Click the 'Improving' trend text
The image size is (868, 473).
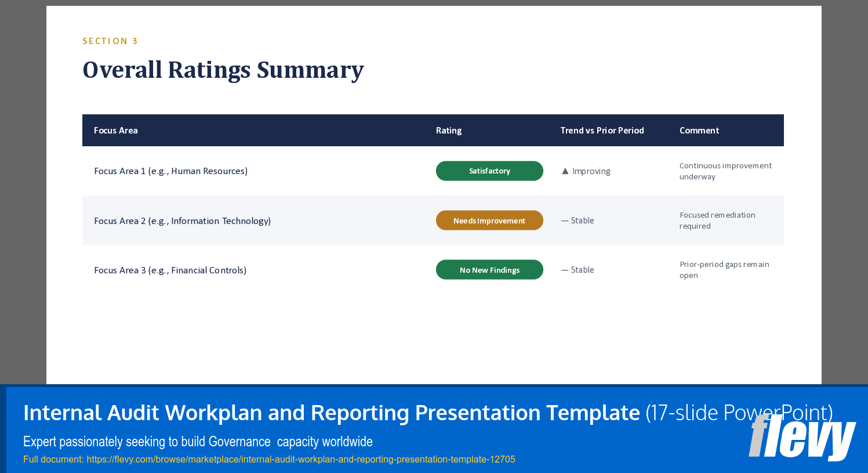[x=591, y=171]
